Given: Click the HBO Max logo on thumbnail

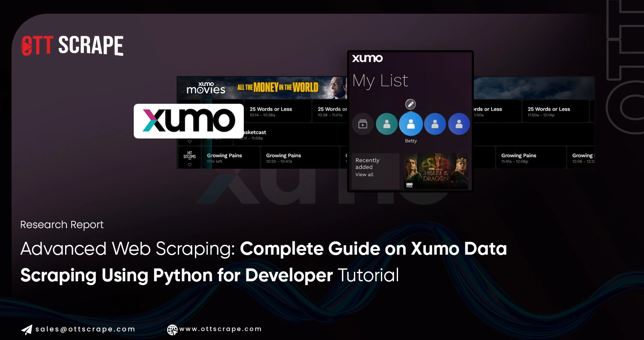Looking at the screenshot, I should tap(409, 185).
